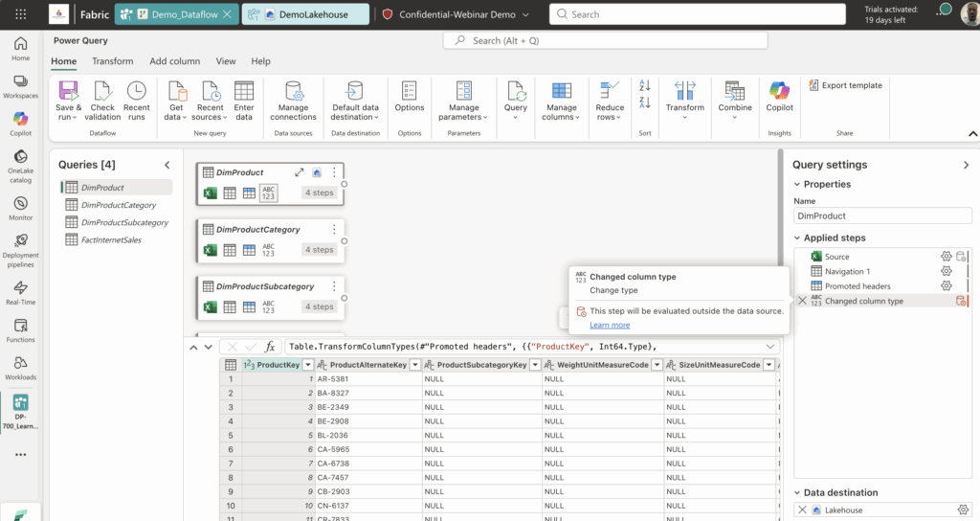Expand the DimProduct diagram node
The image size is (980, 521).
(300, 172)
